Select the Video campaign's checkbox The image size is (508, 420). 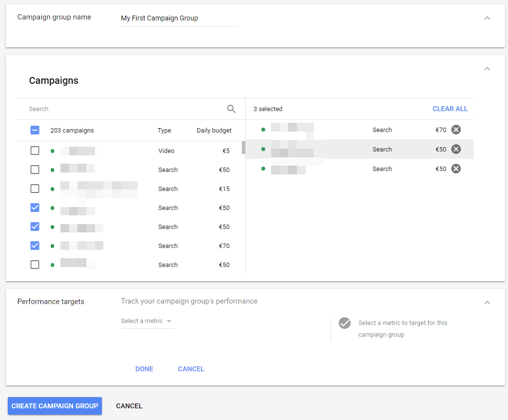coord(35,151)
